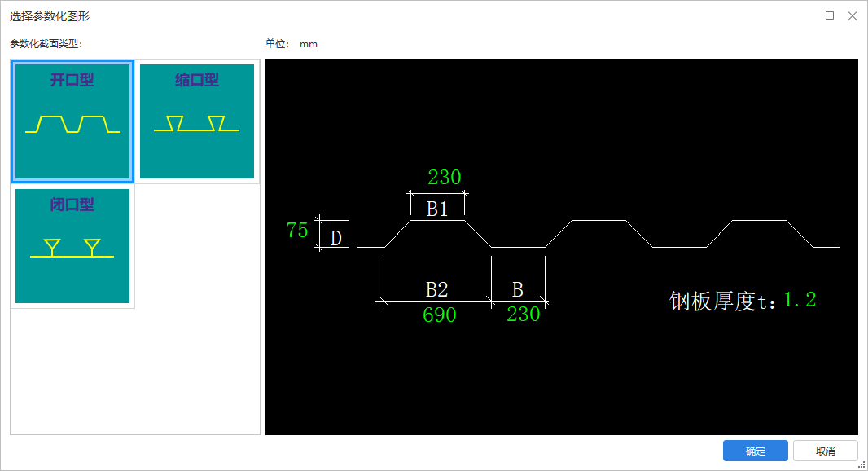
Task: Click the 钢板厚度t label
Action: [x=723, y=301]
